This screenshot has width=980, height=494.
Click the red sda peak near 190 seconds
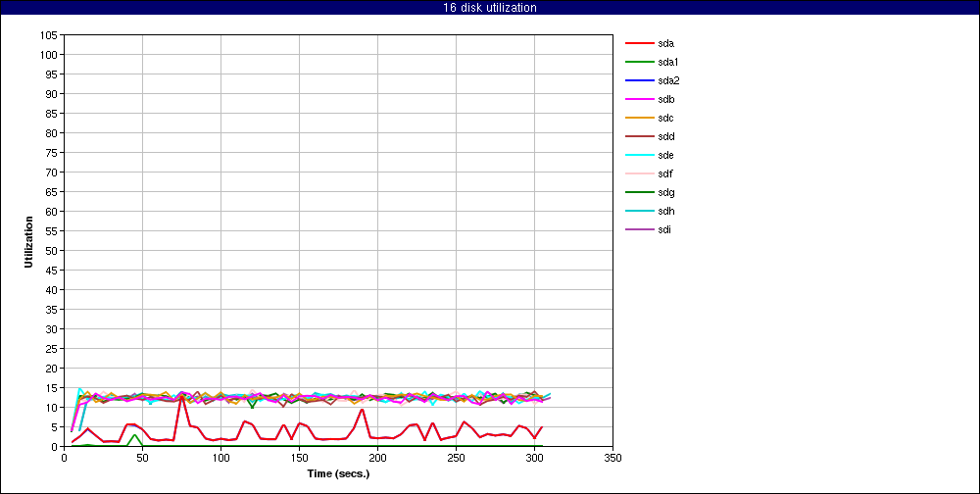[362, 410]
